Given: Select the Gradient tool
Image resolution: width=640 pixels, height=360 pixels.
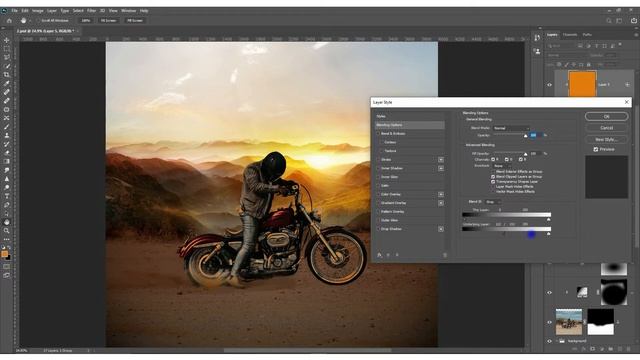Looking at the screenshot, I should click(x=7, y=161).
